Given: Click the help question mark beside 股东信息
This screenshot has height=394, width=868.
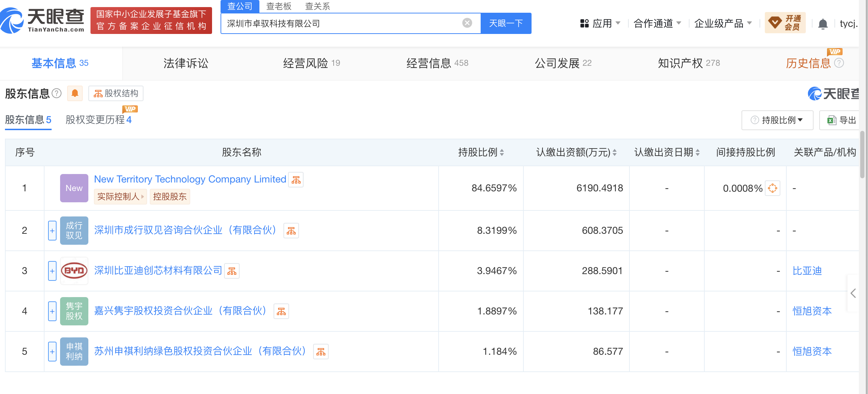Looking at the screenshot, I should [56, 93].
